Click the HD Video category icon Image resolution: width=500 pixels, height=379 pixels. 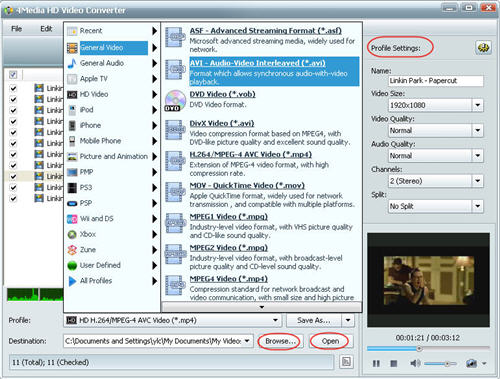click(72, 95)
